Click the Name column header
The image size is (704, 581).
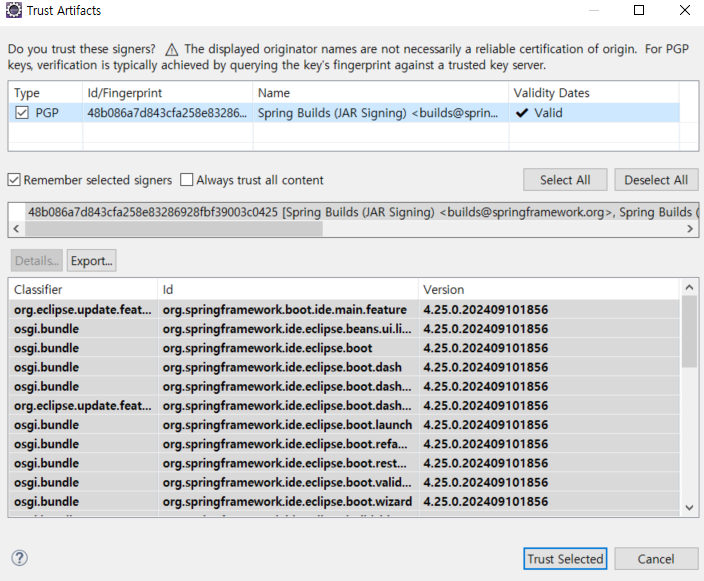[381, 93]
